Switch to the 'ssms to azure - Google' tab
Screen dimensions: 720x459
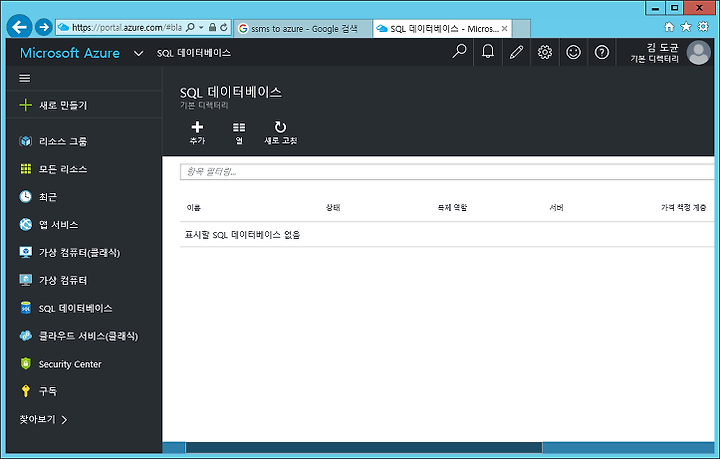[x=303, y=28]
